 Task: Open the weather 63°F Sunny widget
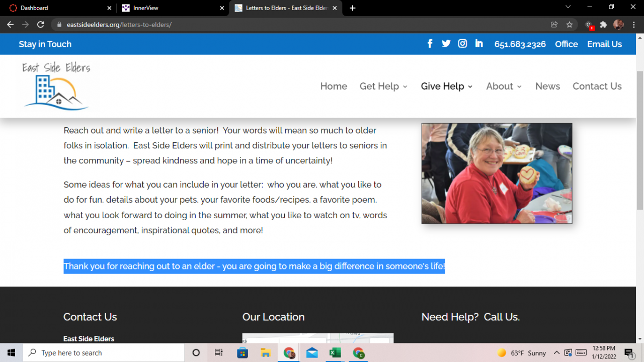(522, 352)
